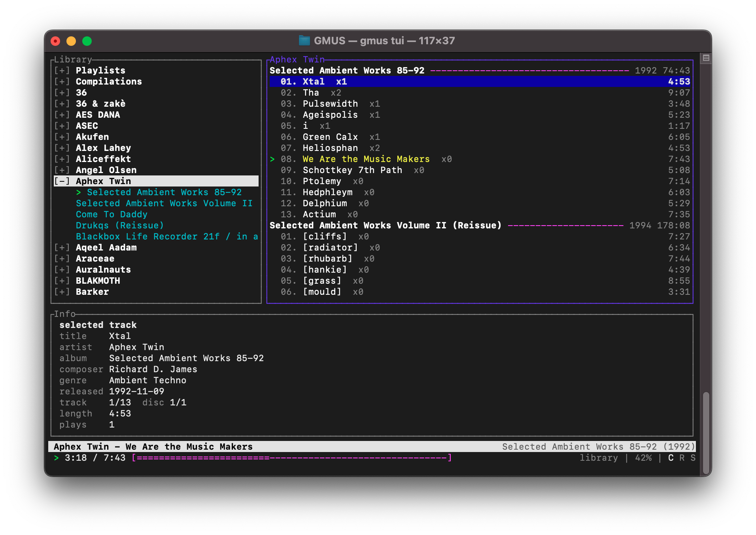
Task: Click the green play status arrow at bottom
Action: 56,458
